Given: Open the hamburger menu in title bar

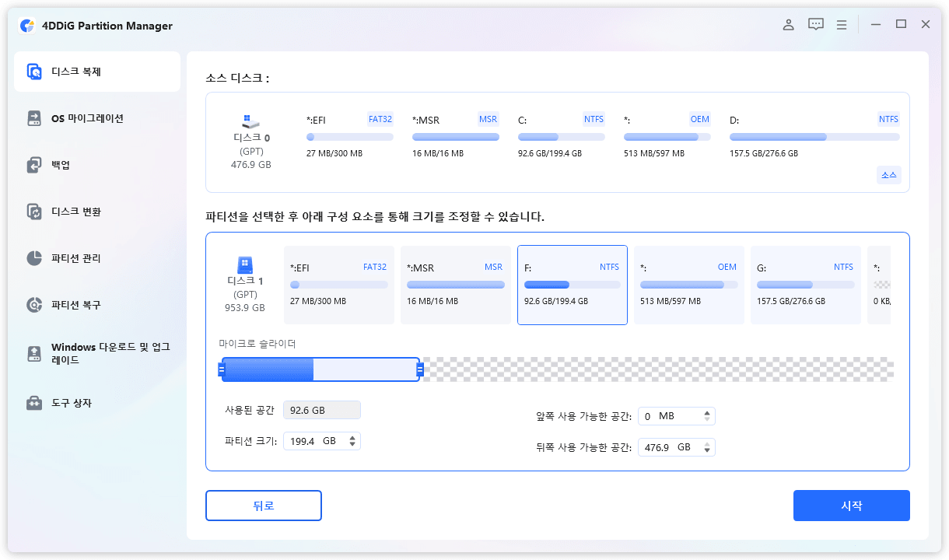Looking at the screenshot, I should [x=842, y=25].
